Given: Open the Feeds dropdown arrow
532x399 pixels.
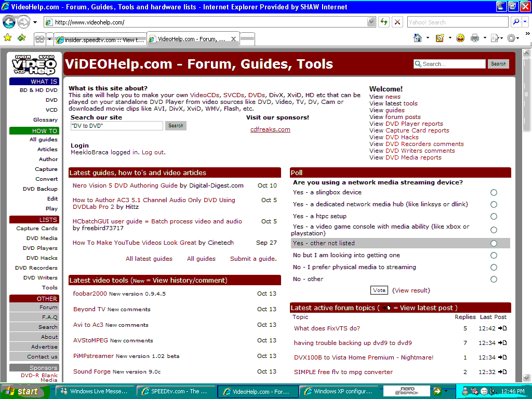Looking at the screenshot, I should click(x=450, y=38).
